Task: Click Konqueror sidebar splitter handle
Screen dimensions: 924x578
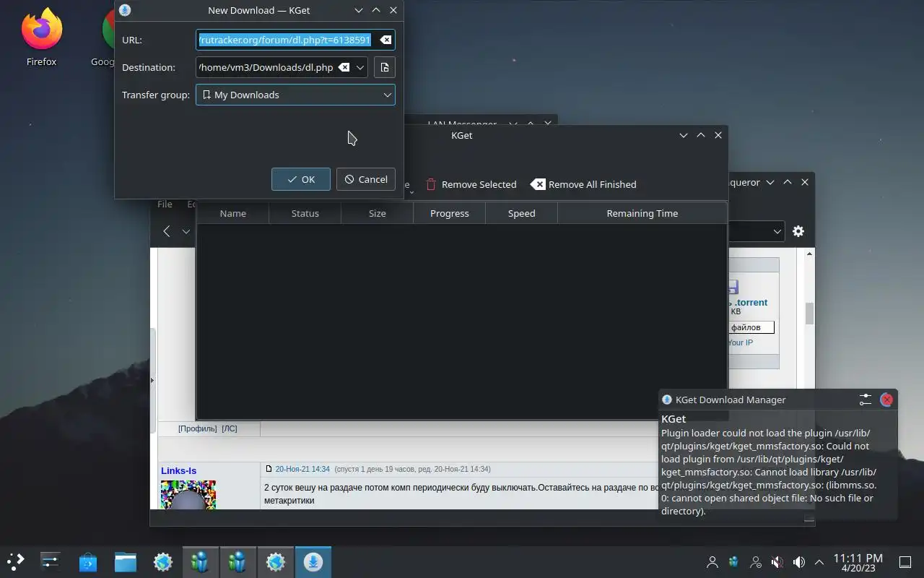Action: (x=152, y=380)
